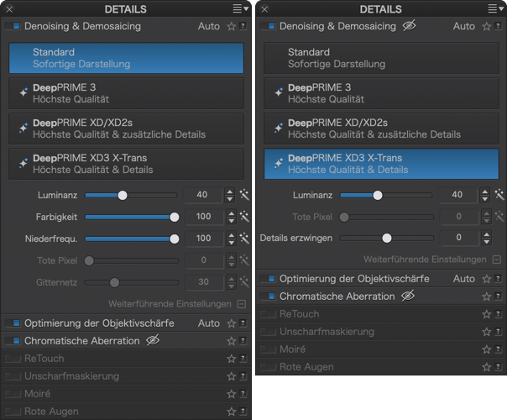Favorite Optimierung der Objektivschärfe in left panel
Screen dimensions: 507x420
[x=231, y=323]
